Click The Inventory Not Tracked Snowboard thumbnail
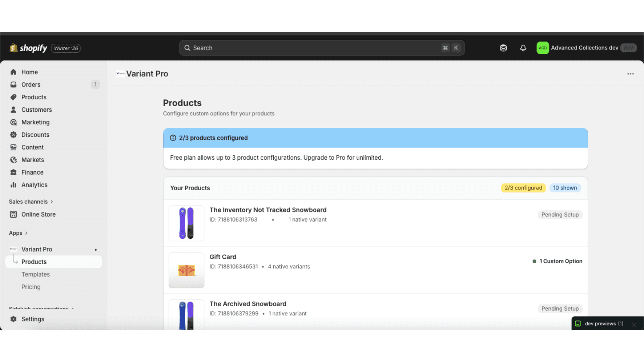Viewport: 644px width, 362px height. coord(186,223)
